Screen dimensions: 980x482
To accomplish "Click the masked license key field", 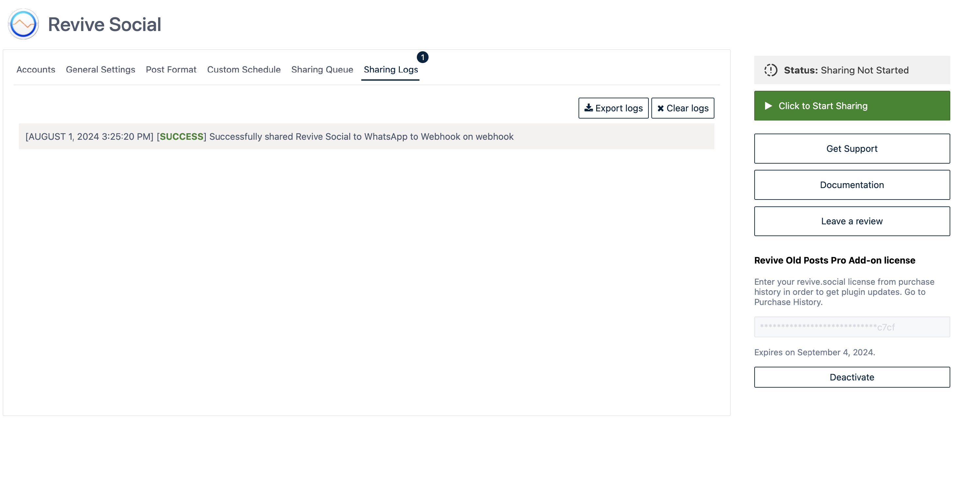I will 851,327.
